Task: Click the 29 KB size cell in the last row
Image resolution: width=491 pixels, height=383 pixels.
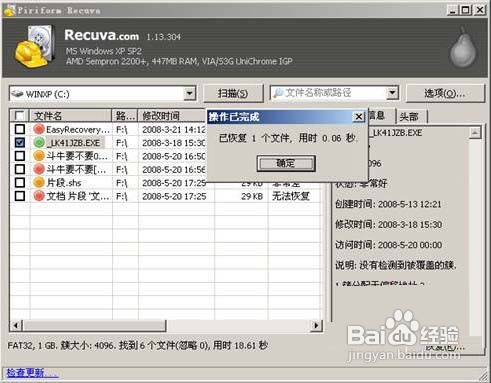Action: point(252,196)
